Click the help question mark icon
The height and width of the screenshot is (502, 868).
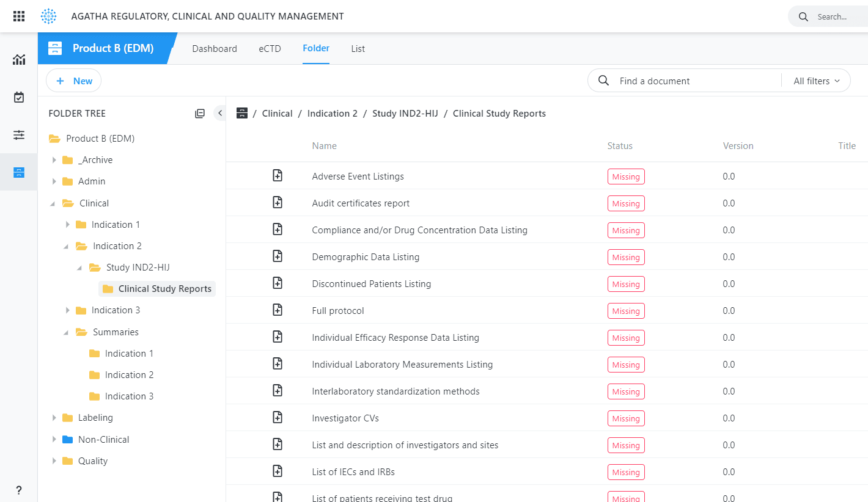19,490
